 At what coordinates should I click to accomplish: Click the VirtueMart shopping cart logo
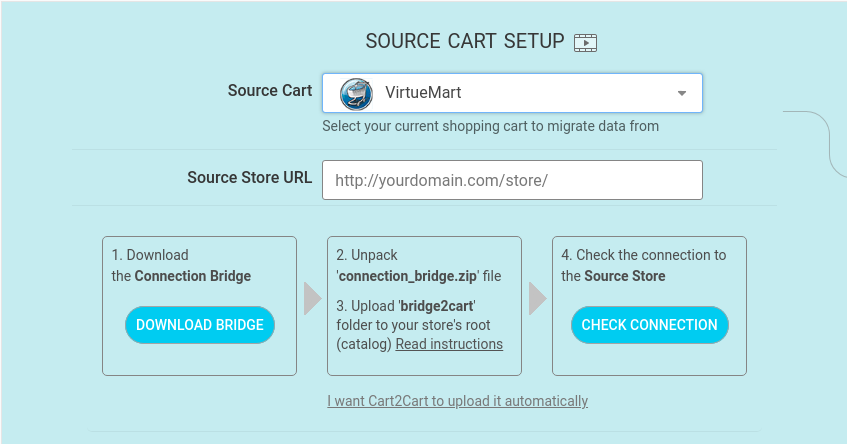tap(356, 93)
